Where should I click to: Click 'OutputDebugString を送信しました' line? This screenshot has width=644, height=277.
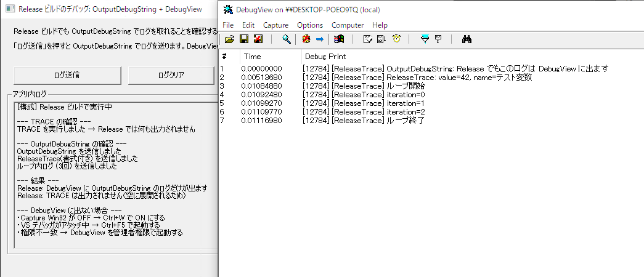(69, 151)
